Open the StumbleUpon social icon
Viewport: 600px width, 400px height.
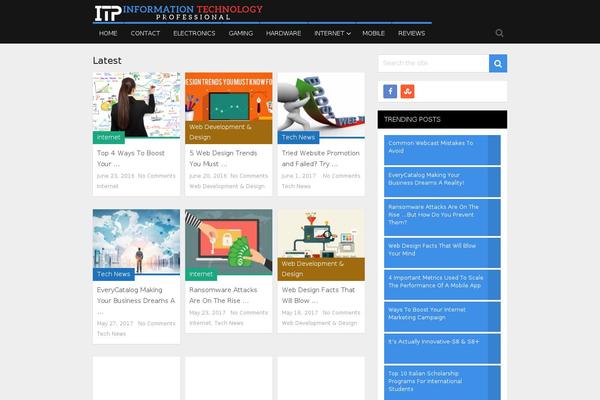407,91
